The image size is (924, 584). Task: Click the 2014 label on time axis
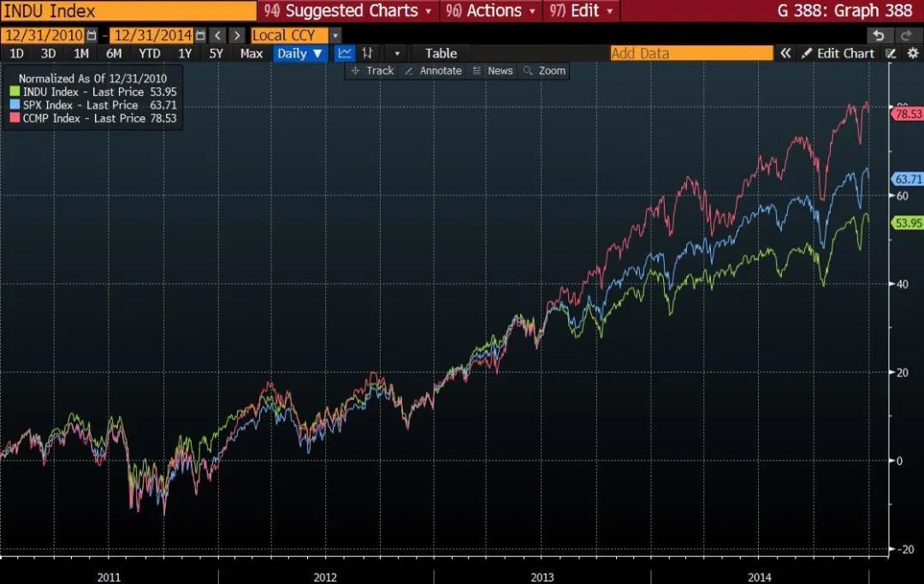(759, 577)
